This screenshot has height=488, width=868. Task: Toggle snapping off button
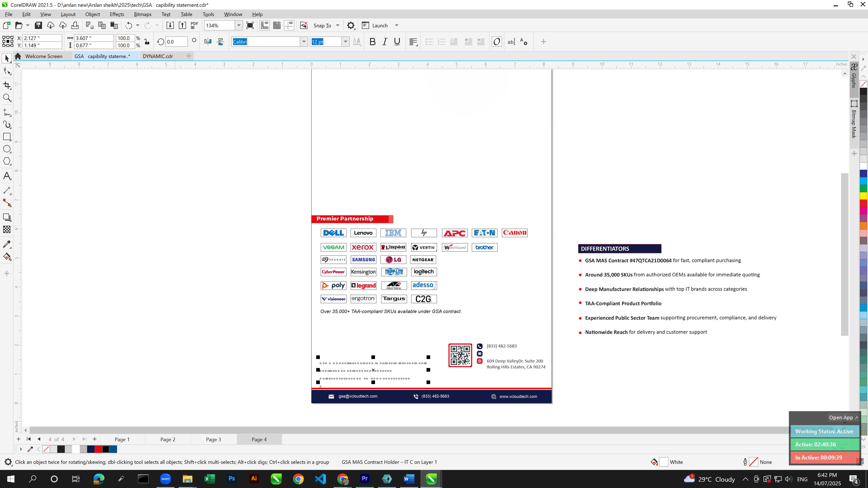[304, 25]
